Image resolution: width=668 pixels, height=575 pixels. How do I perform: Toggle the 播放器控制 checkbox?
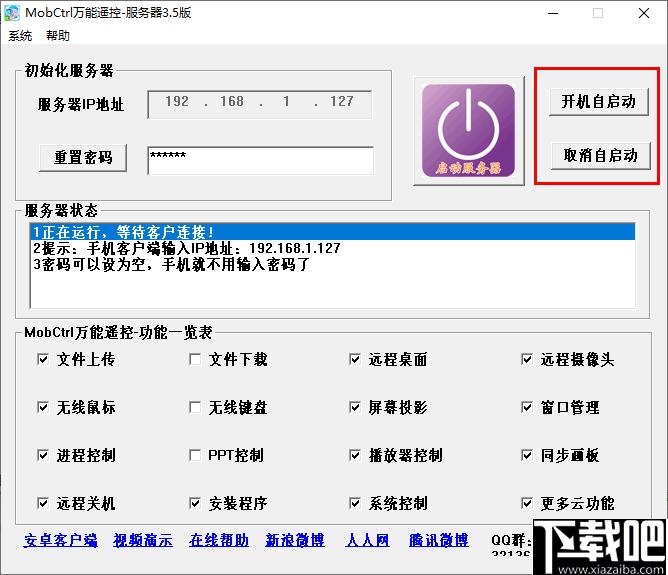point(354,455)
